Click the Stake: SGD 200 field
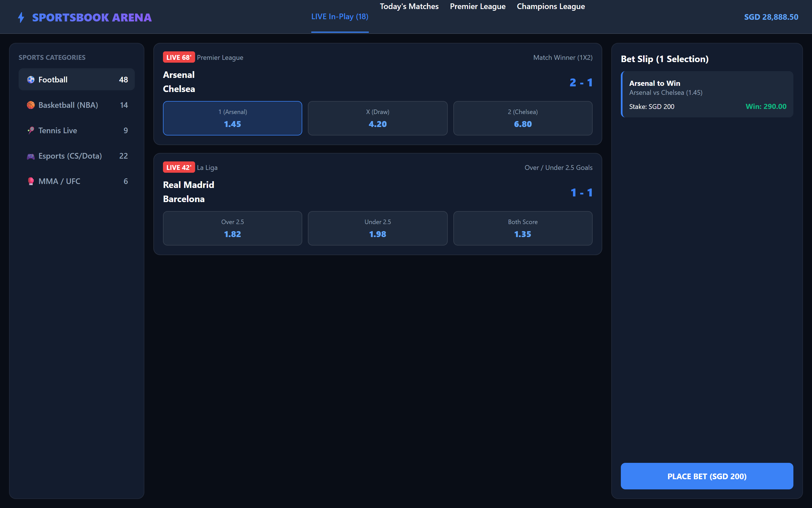Screen dimensions: 812x508 point(652,106)
